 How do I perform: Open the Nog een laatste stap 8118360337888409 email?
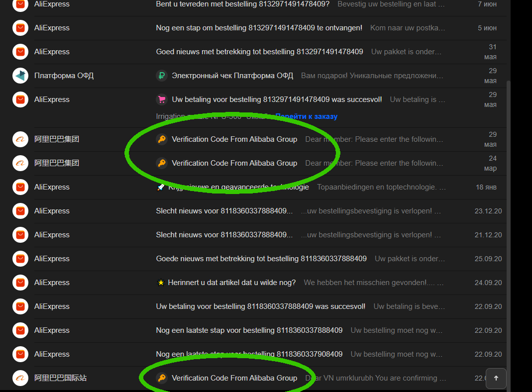[x=249, y=330]
